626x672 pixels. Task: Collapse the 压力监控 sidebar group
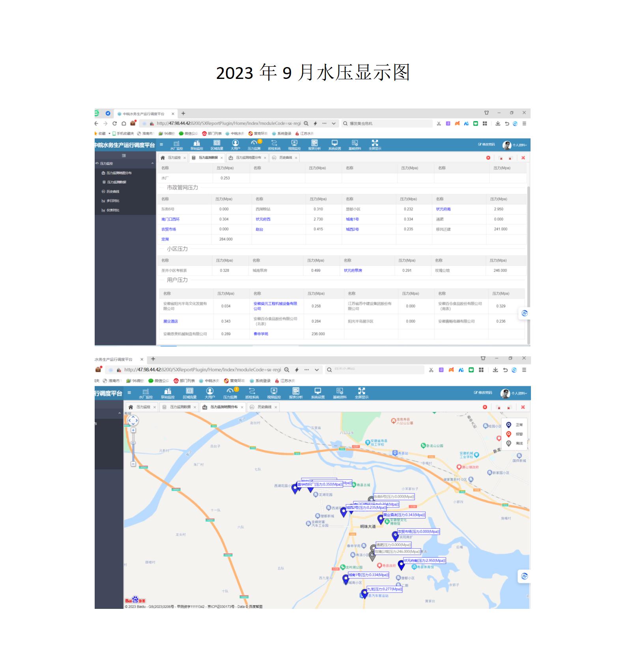[125, 163]
